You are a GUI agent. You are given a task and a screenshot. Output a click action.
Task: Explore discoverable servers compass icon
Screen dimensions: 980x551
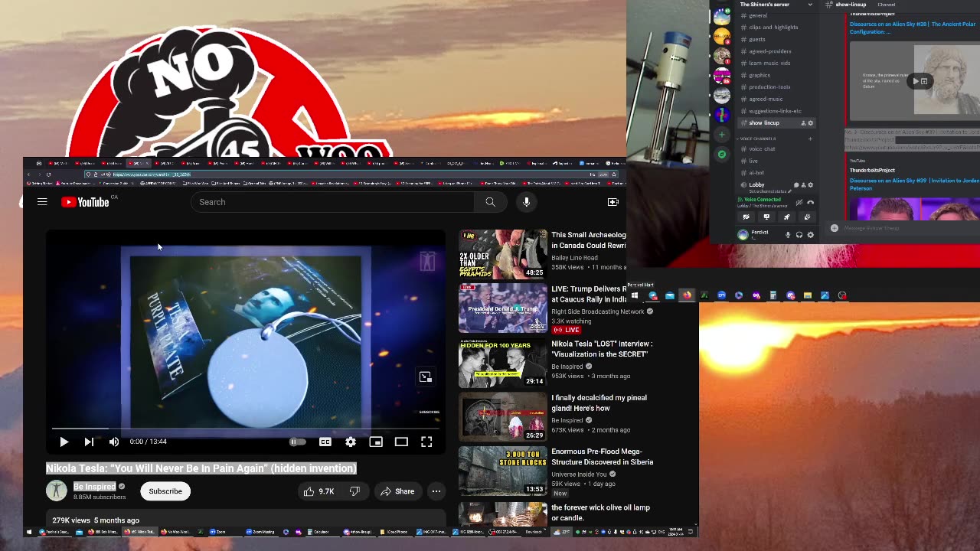coord(722,155)
